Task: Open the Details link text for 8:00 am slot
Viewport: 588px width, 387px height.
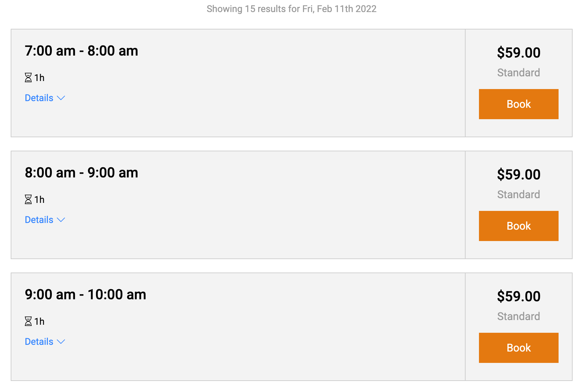Action: 39,220
